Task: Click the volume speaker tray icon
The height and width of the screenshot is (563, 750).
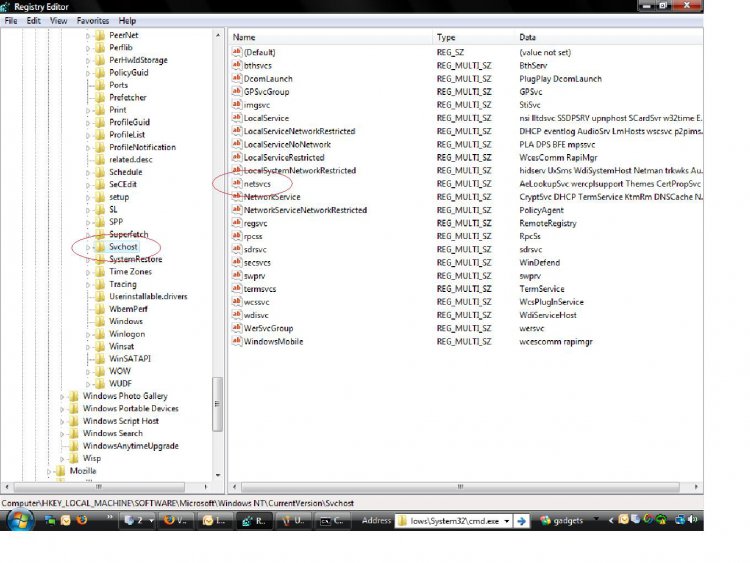Action: pyautogui.click(x=693, y=519)
